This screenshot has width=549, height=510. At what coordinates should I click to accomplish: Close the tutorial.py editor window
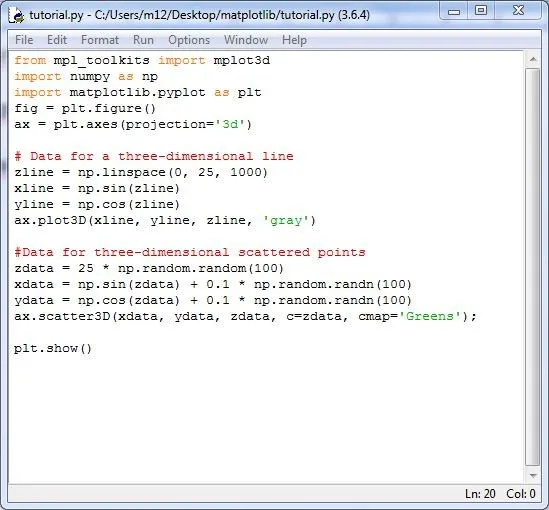tap(518, 11)
